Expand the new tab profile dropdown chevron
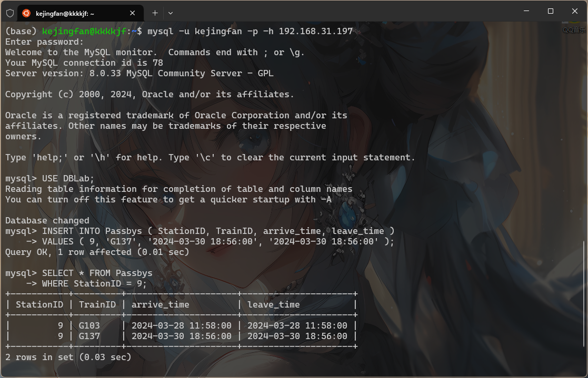Screen dimensions: 588x378 [171, 13]
